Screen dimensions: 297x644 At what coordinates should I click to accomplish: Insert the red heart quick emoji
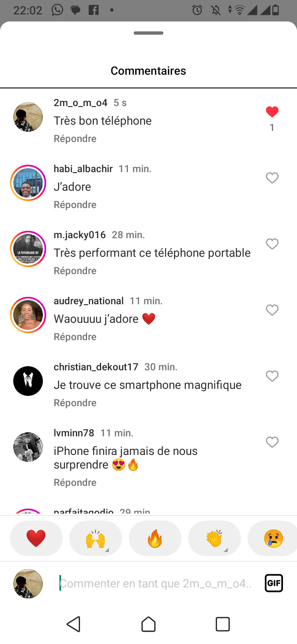pyautogui.click(x=36, y=538)
